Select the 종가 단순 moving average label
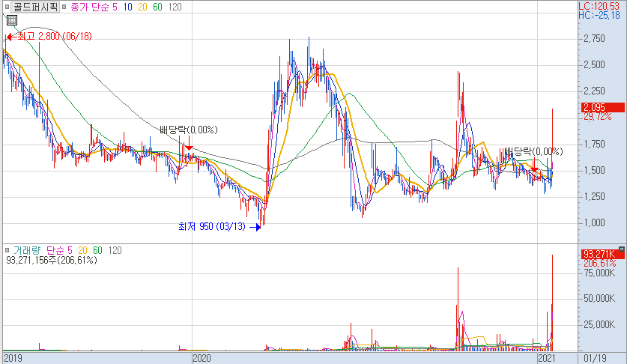The image size is (627, 364). coord(90,7)
